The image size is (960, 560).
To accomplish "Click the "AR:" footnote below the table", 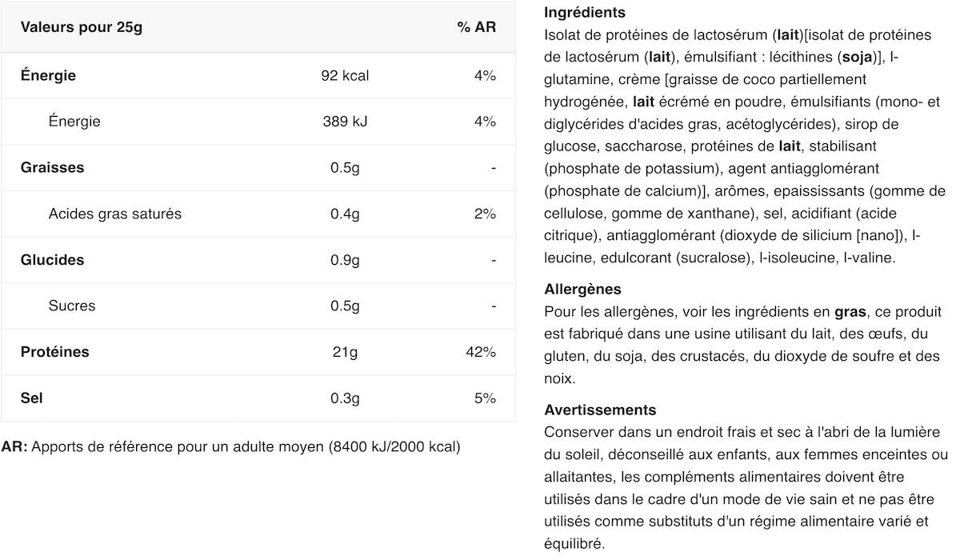I will coord(14,447).
